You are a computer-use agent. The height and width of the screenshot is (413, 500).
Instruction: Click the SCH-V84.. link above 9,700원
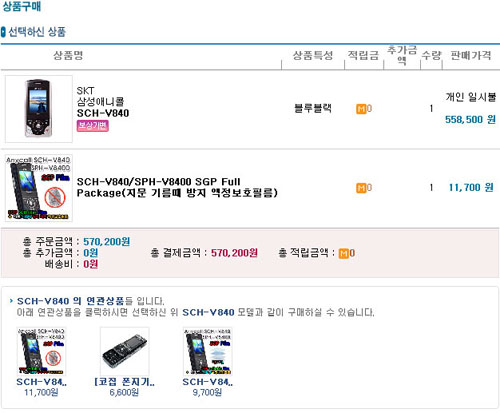(207, 382)
